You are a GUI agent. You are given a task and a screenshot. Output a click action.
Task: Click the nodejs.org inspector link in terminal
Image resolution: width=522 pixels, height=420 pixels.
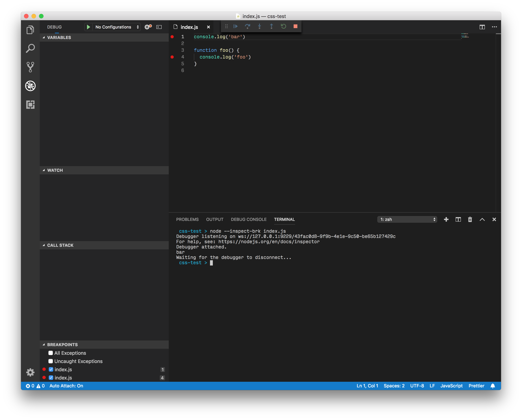point(269,241)
